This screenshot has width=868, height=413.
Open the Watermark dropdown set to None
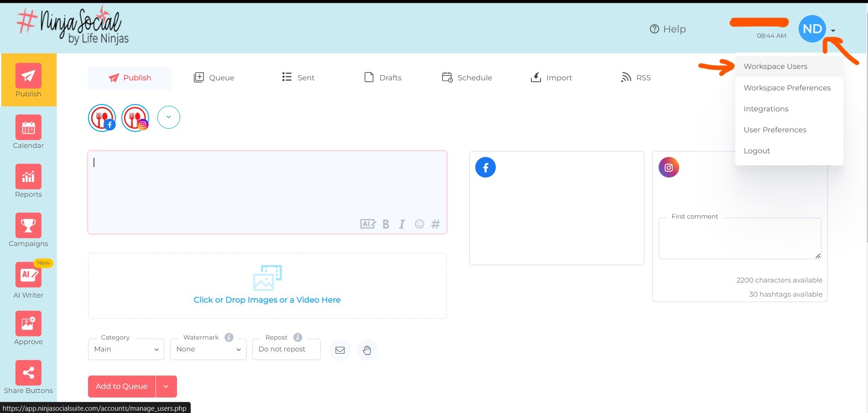pyautogui.click(x=208, y=349)
